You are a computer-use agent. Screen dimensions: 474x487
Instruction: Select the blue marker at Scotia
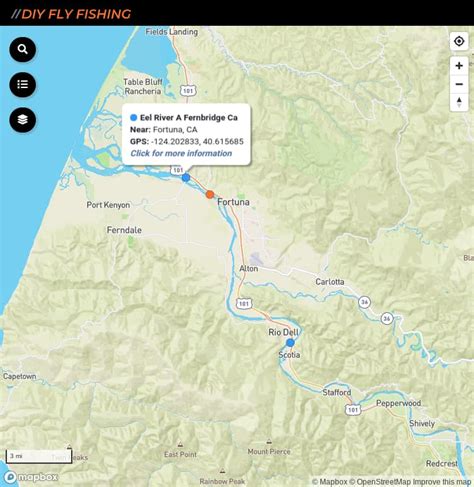click(x=290, y=343)
